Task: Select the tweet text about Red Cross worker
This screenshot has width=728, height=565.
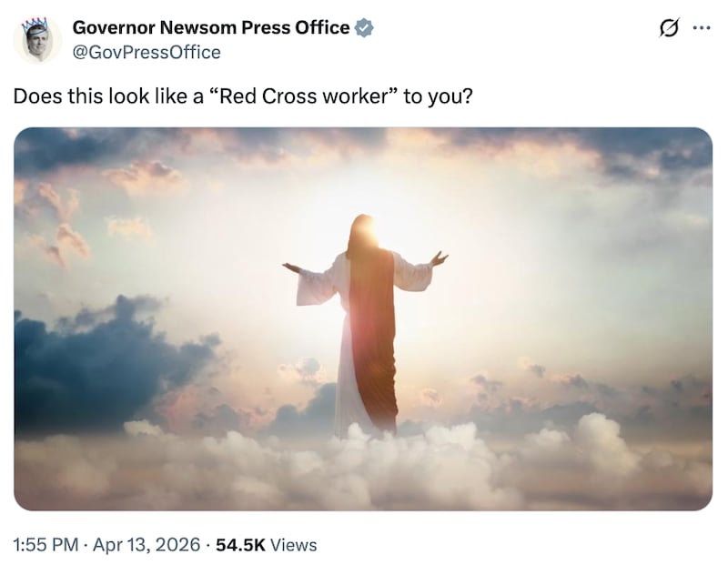Action: (x=243, y=94)
